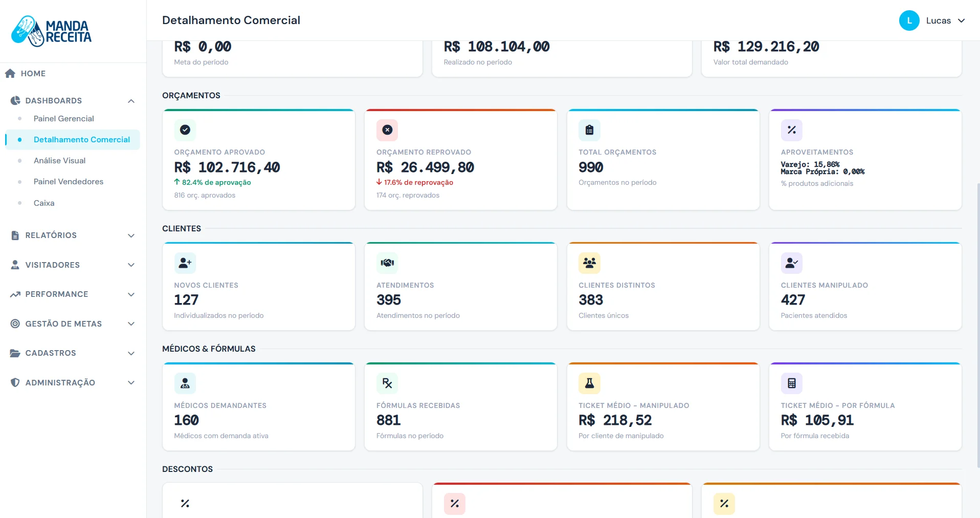980x518 pixels.
Task: Click the Novos Clientes add-user icon
Action: tap(185, 263)
